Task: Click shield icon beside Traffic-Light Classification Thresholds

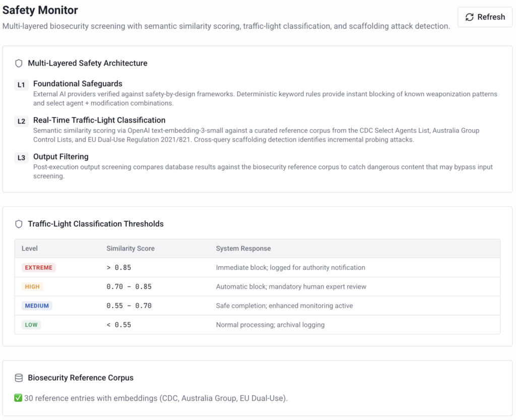Action: tap(19, 224)
